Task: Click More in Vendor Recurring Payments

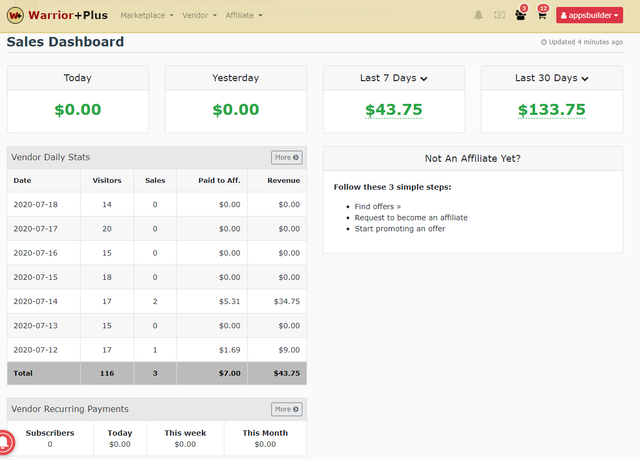Action: [286, 409]
